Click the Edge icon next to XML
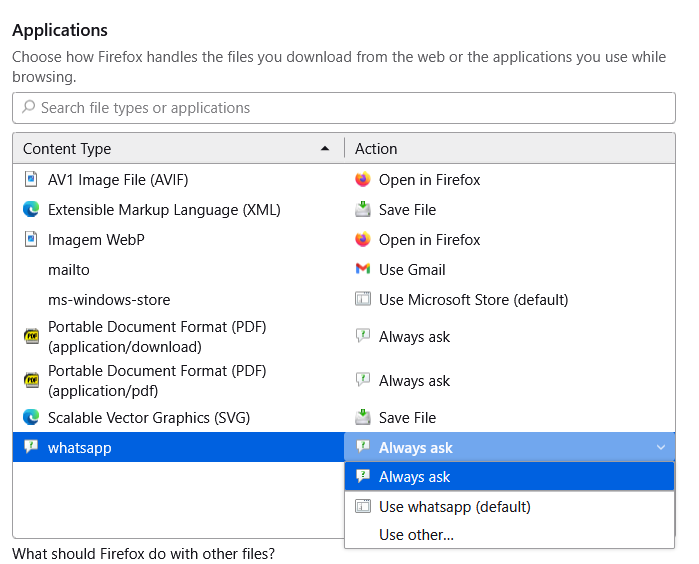Screen dimensions: 699x564 [x=31, y=209]
